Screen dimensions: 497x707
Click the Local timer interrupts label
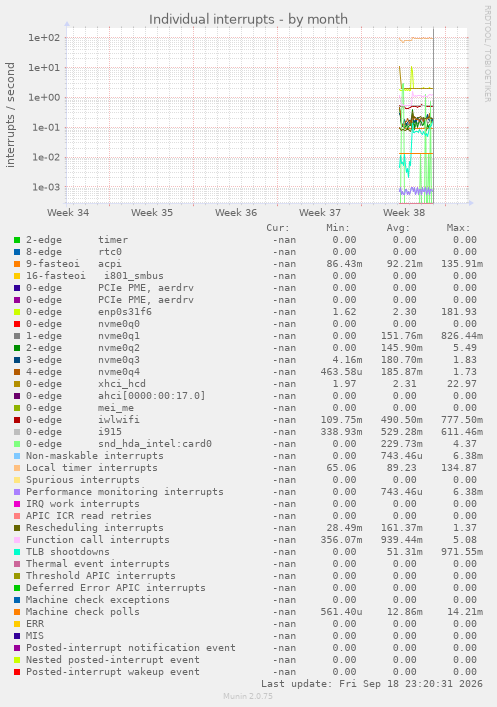click(92, 468)
